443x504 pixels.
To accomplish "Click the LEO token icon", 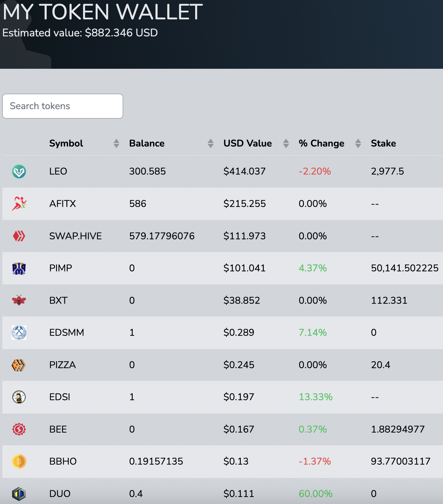I will coord(19,172).
